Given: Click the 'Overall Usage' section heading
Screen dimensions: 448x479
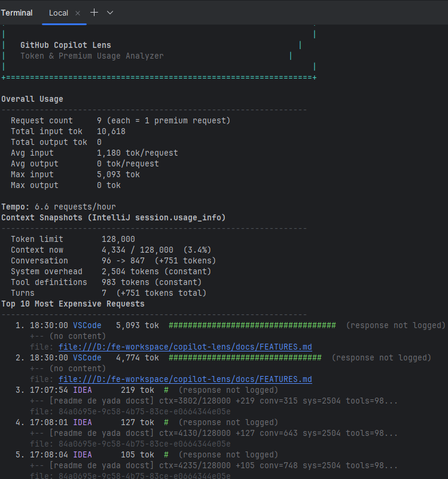Looking at the screenshot, I should tap(32, 99).
